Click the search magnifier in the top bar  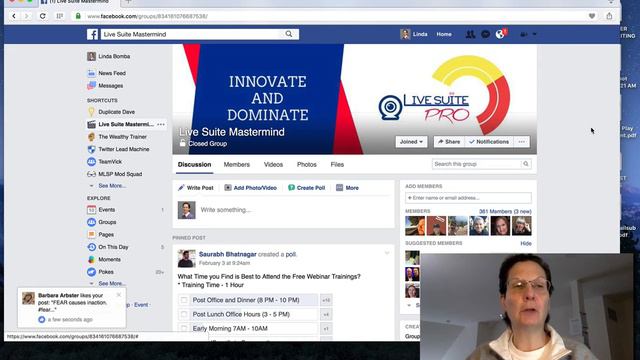point(289,34)
